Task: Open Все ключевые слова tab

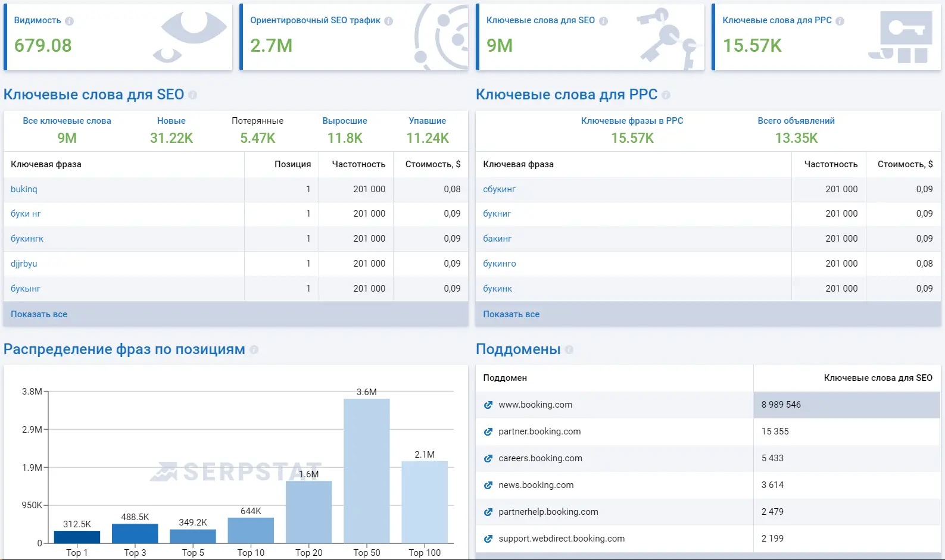Action: point(67,121)
